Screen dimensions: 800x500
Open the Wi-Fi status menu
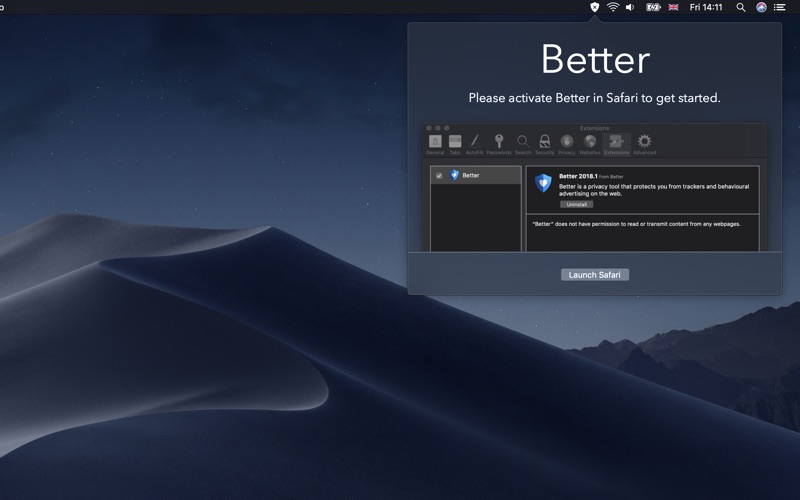tap(613, 7)
